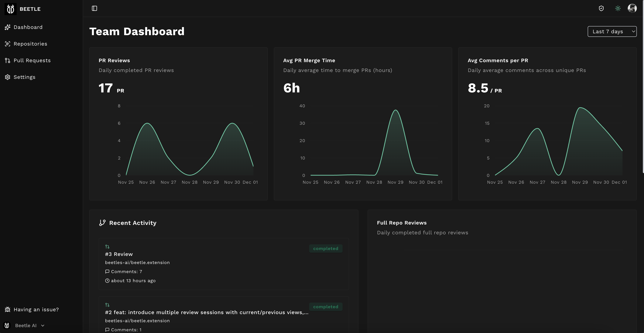Click the completed status badge on #3 Review
The width and height of the screenshot is (644, 333).
pyautogui.click(x=326, y=248)
